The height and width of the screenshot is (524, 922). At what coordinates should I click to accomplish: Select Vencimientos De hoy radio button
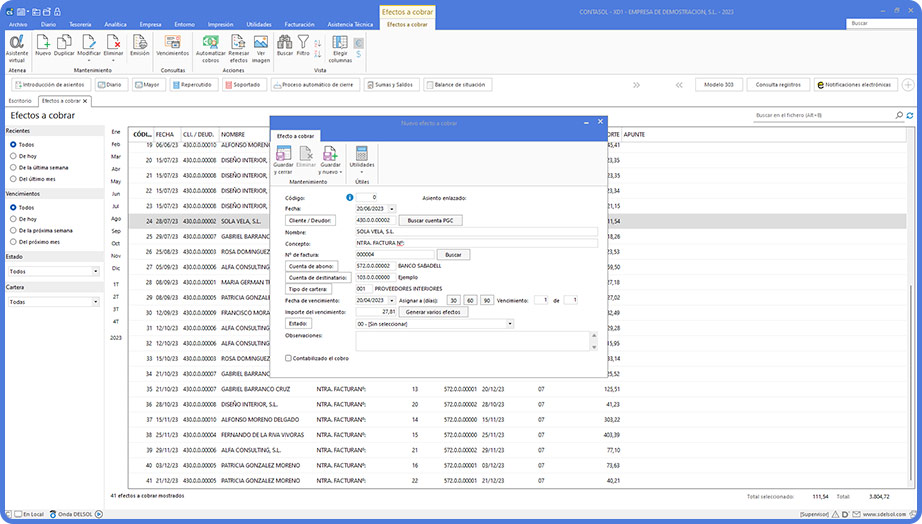click(13, 219)
